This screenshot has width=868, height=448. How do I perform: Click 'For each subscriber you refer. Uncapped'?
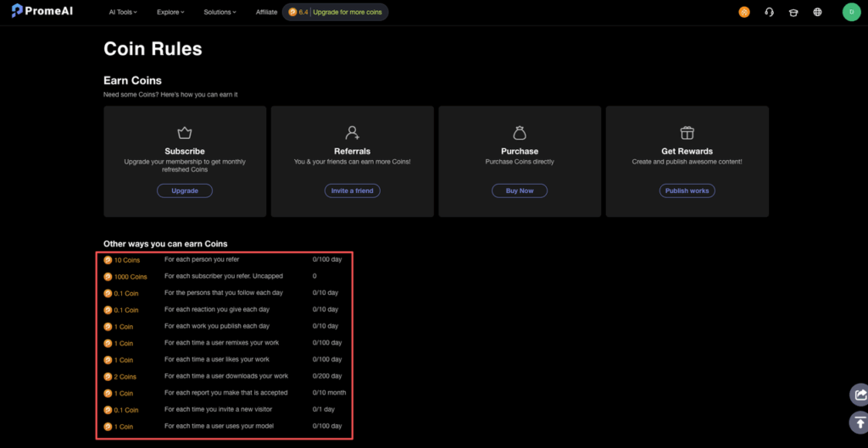coord(225,276)
